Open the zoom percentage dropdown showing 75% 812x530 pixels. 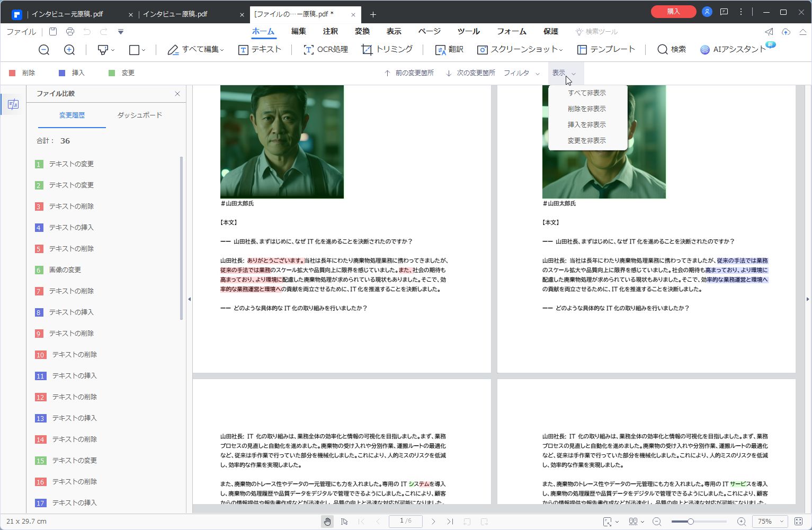769,522
